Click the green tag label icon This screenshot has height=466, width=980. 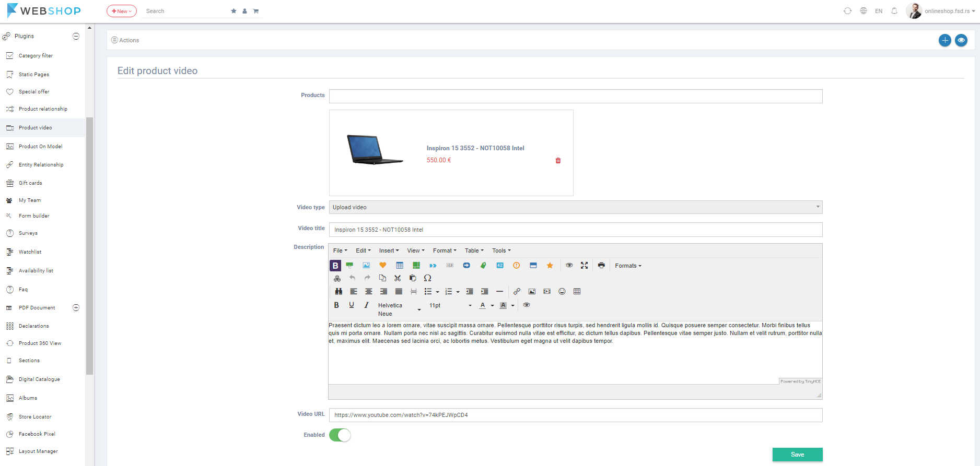(x=483, y=266)
